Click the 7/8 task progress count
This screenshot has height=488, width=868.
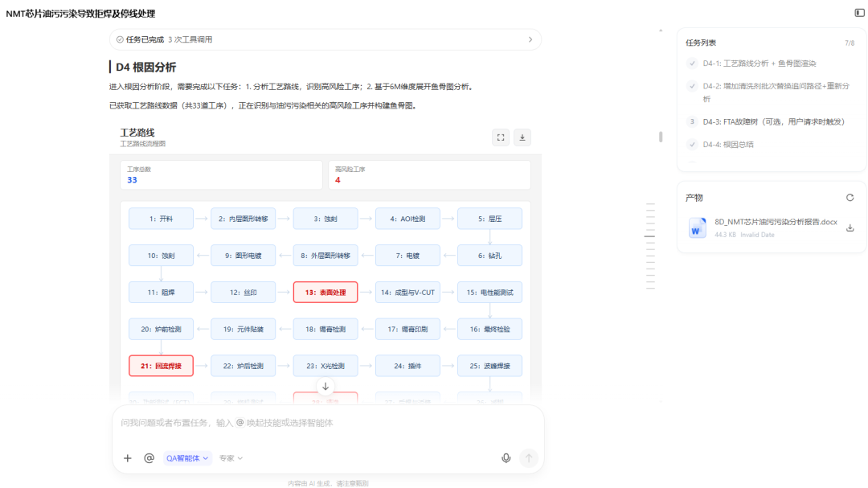(850, 43)
